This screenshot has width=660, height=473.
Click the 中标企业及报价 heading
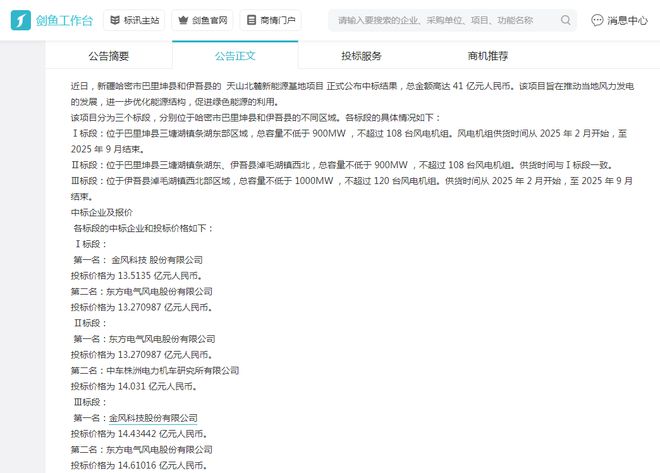[x=102, y=213]
